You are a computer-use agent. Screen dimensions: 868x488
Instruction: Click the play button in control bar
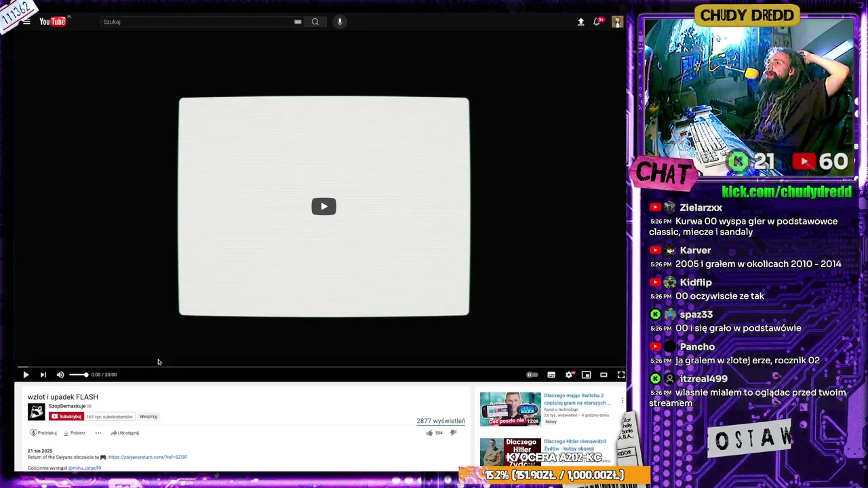pyautogui.click(x=26, y=375)
